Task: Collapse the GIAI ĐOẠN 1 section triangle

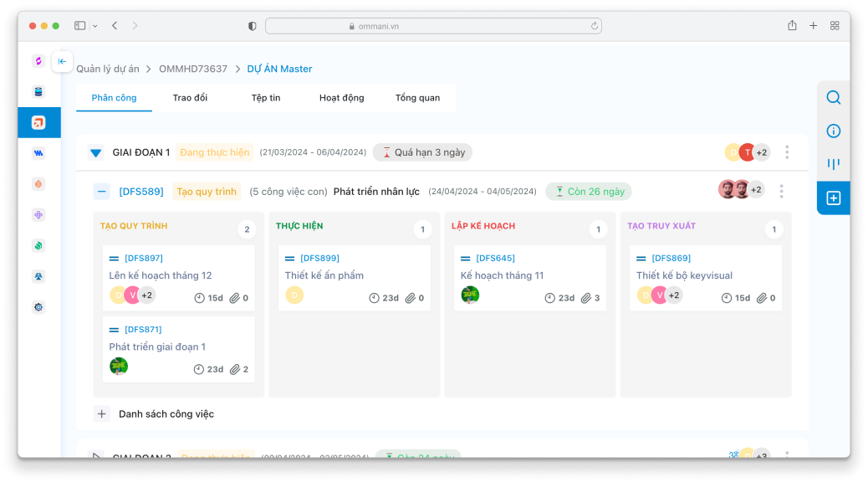Action: point(95,153)
